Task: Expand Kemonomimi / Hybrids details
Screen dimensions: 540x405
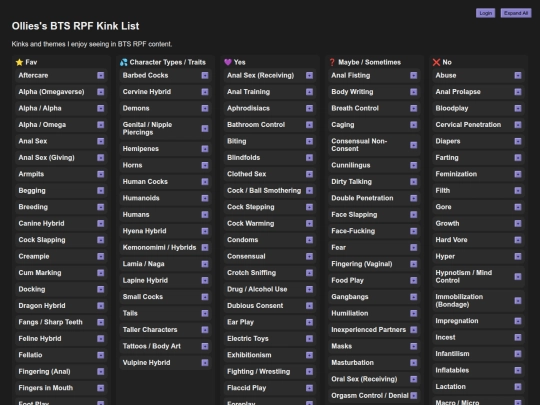Action: pos(205,248)
